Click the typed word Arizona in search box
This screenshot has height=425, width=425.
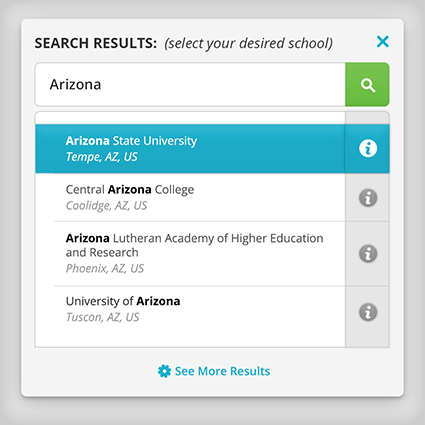(75, 85)
